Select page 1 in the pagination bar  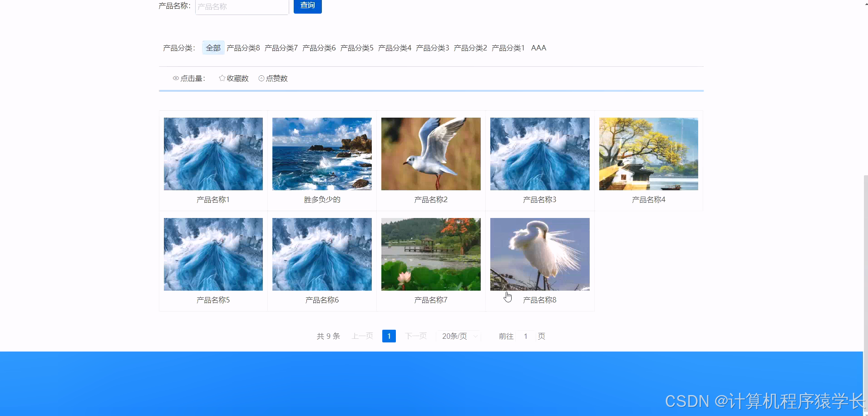point(389,336)
